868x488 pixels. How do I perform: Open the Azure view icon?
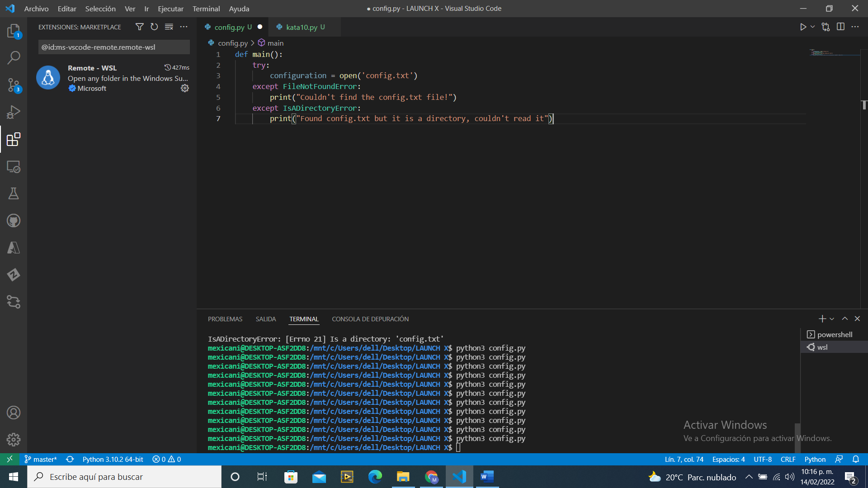click(x=14, y=248)
